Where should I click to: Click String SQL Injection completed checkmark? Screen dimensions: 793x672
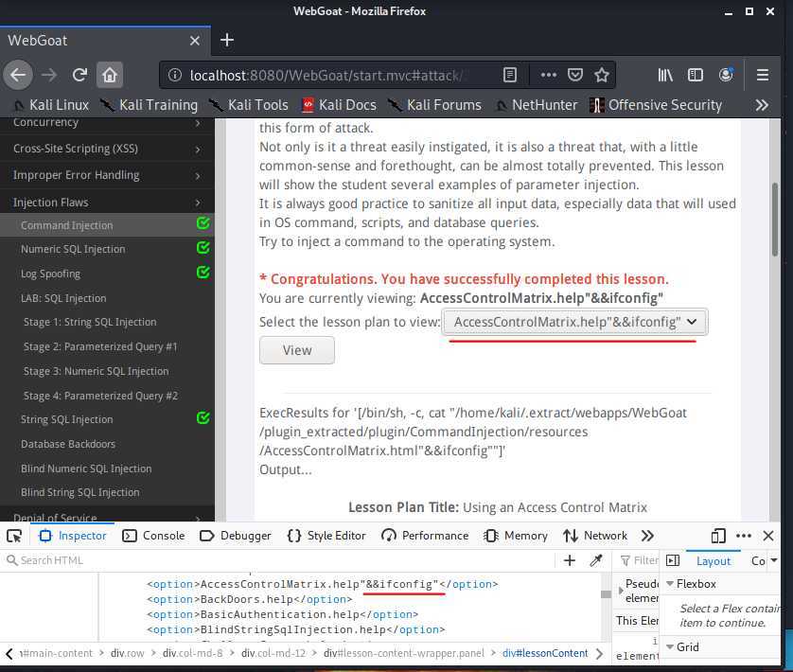(x=203, y=417)
